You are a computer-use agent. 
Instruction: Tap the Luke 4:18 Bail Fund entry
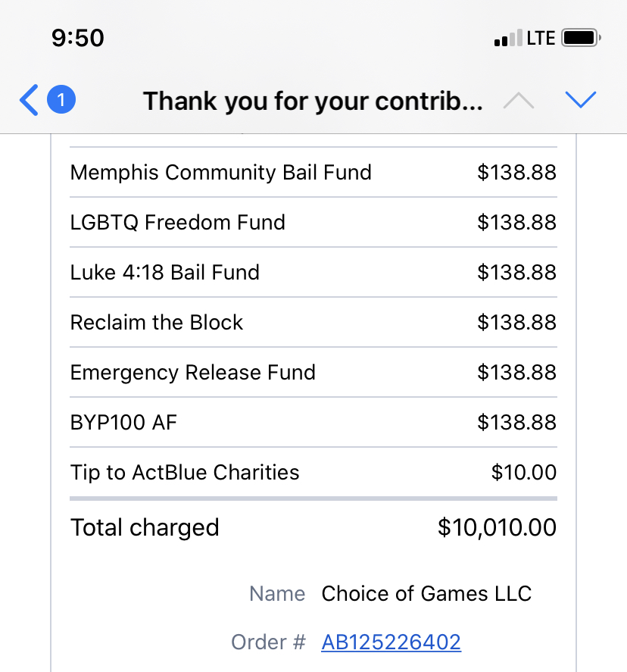tap(165, 273)
